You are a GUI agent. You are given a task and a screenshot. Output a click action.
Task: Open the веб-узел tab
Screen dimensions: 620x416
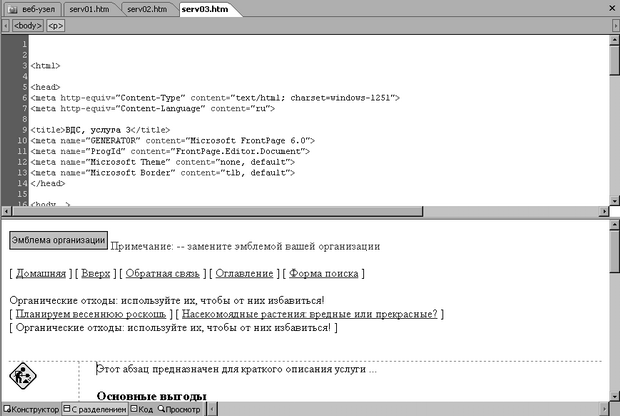point(31,9)
